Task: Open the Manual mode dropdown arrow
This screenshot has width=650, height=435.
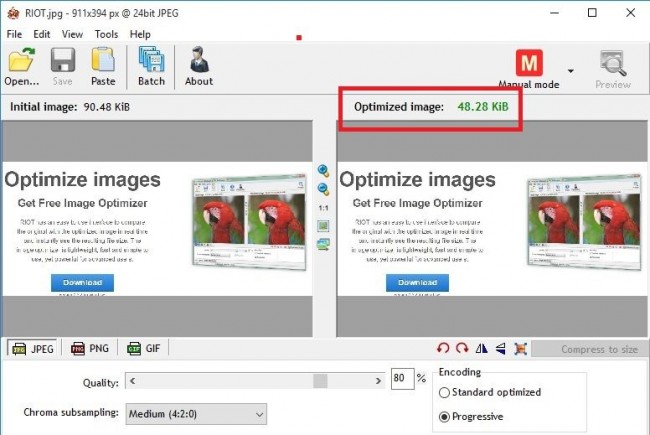Action: tap(571, 71)
